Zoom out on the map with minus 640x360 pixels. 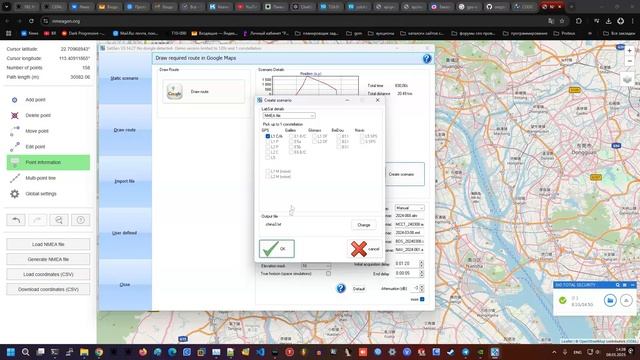coord(629,61)
